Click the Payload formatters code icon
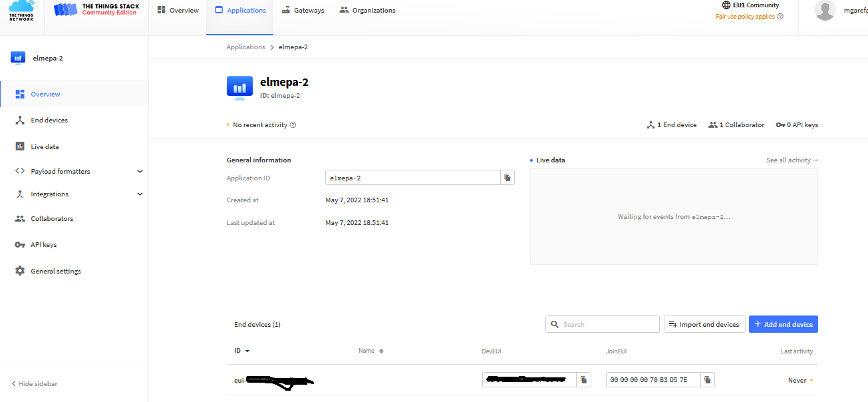 pos(20,172)
